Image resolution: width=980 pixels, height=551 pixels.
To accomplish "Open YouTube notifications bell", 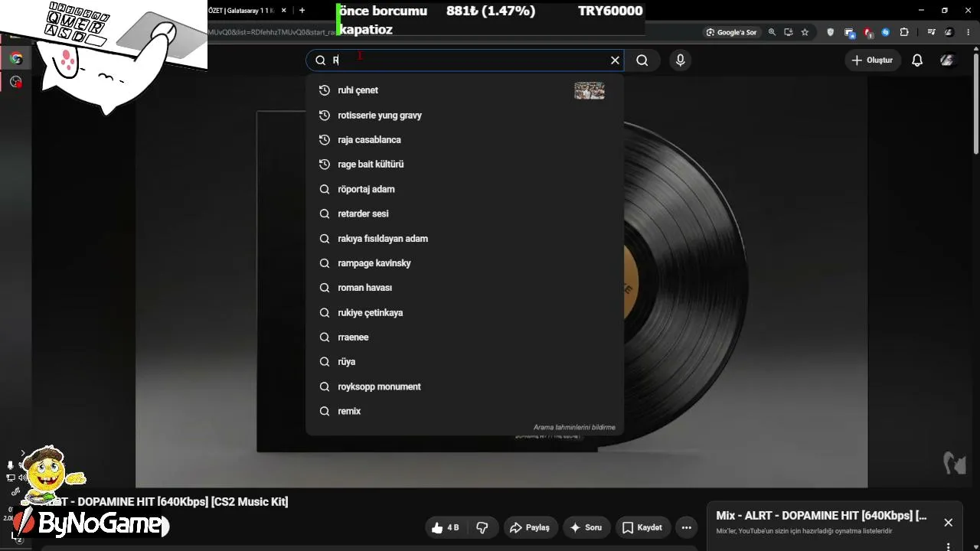I will (x=917, y=60).
